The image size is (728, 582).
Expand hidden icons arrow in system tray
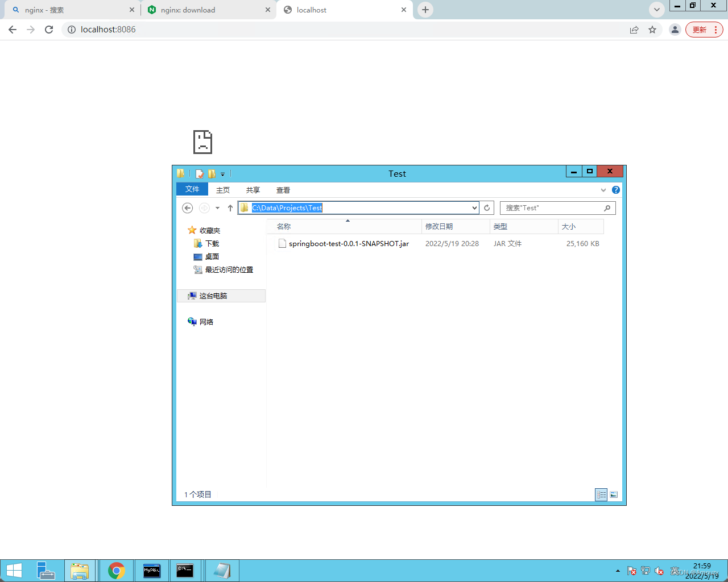coord(618,571)
